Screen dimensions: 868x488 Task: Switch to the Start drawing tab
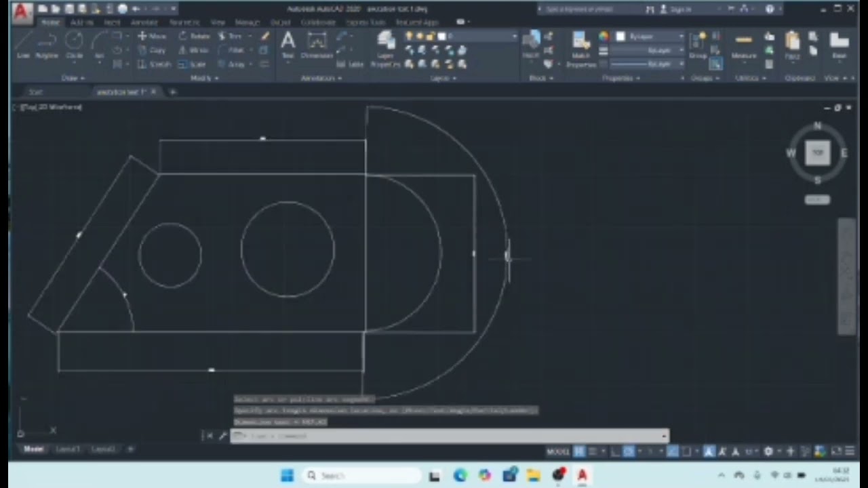(x=36, y=91)
